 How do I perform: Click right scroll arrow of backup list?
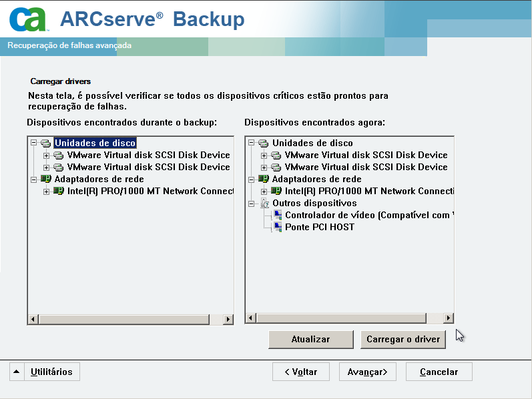228,320
